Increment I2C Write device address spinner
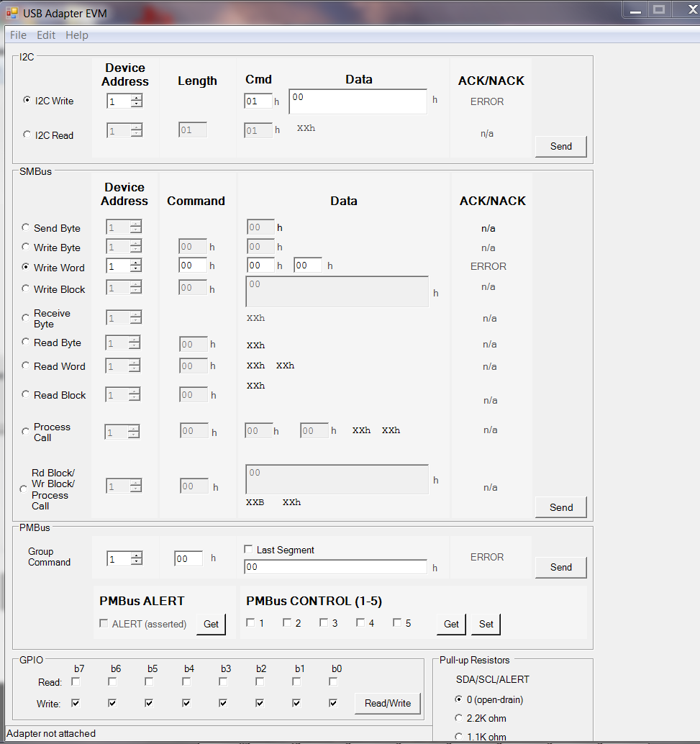Image resolution: width=700 pixels, height=744 pixels. 137,98
